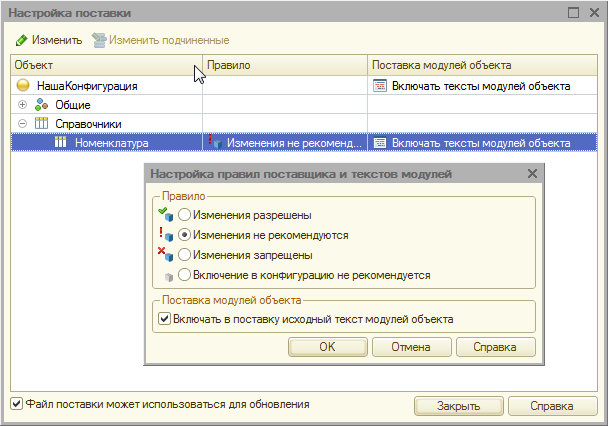Viewport: 608px width, 426px height.
Task: Click the Изменить pencil icon
Action: (x=21, y=40)
